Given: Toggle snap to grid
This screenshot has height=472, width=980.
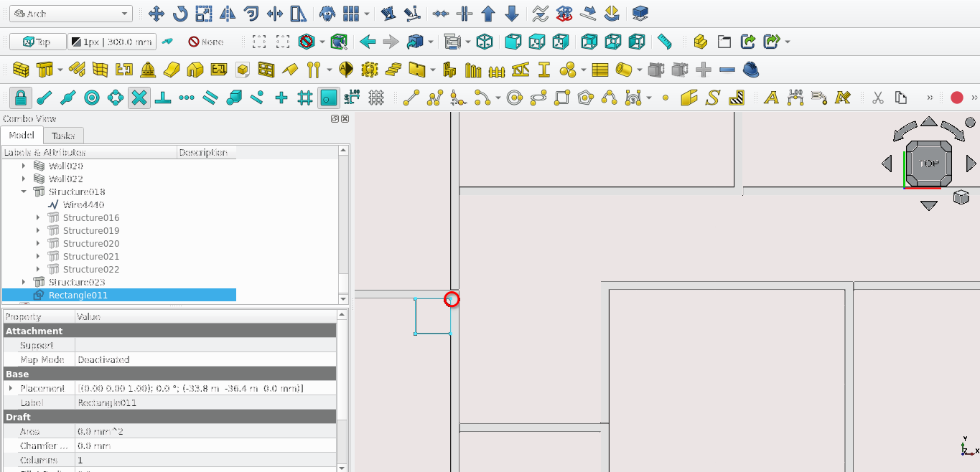Looking at the screenshot, I should pos(304,98).
